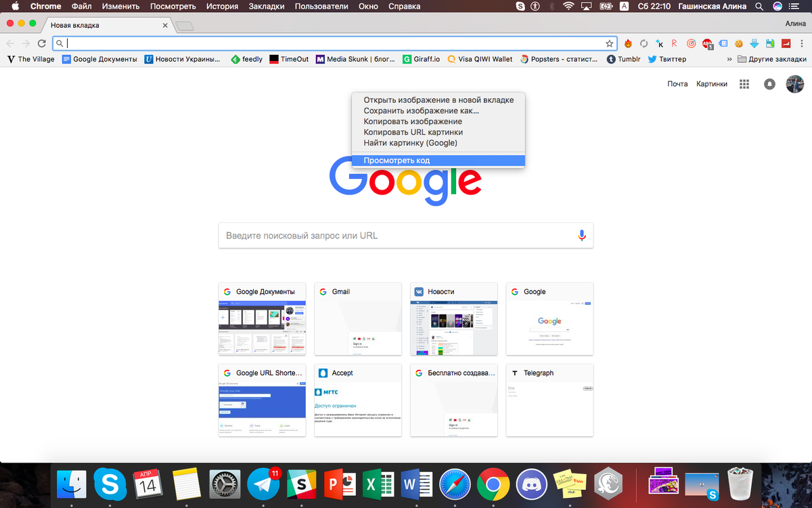812x508 pixels.
Task: Reload the page with the refresh button
Action: pos(42,43)
